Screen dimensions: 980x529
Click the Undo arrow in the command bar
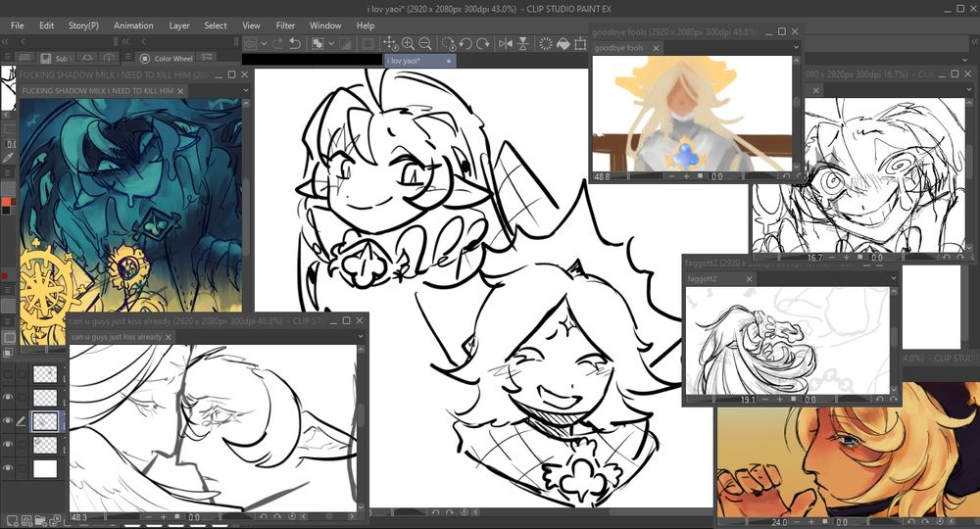tap(295, 43)
